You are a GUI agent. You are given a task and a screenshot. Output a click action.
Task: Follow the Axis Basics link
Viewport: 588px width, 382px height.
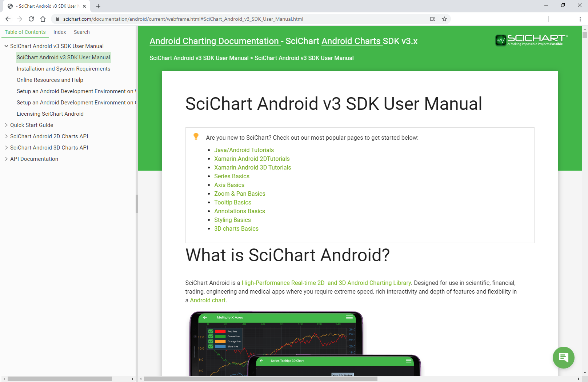click(x=229, y=185)
